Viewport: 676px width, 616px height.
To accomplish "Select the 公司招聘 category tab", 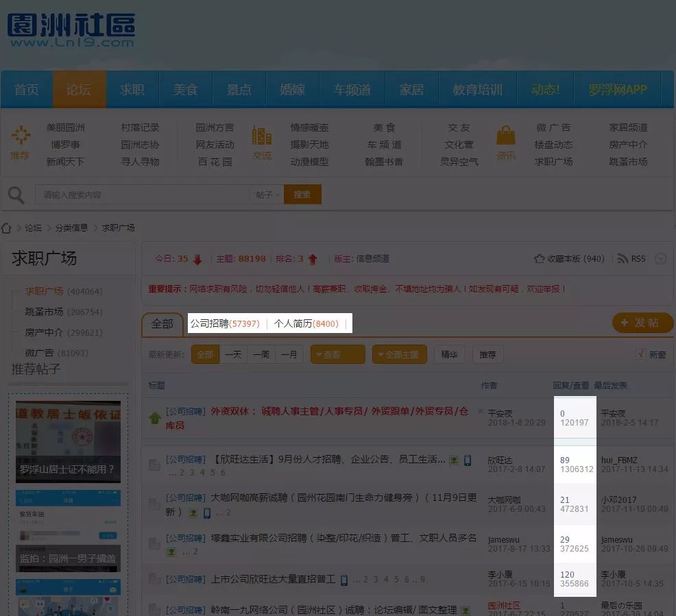I will (225, 323).
